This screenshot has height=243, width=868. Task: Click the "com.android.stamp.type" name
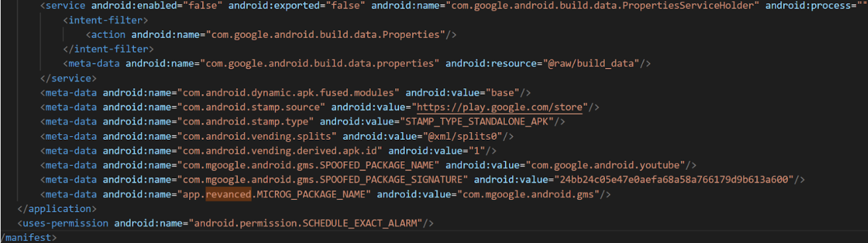[245, 121]
